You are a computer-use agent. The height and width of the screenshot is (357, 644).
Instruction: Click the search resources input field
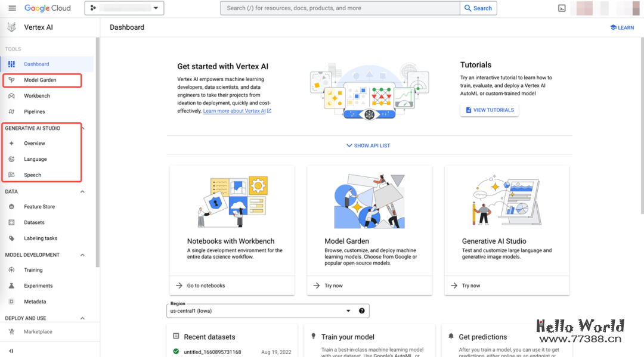340,8
